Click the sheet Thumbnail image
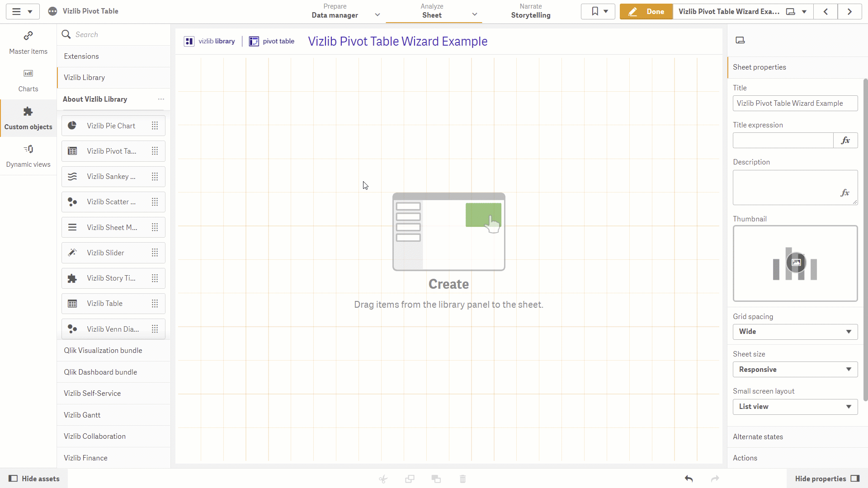The width and height of the screenshot is (868, 488). point(795,263)
